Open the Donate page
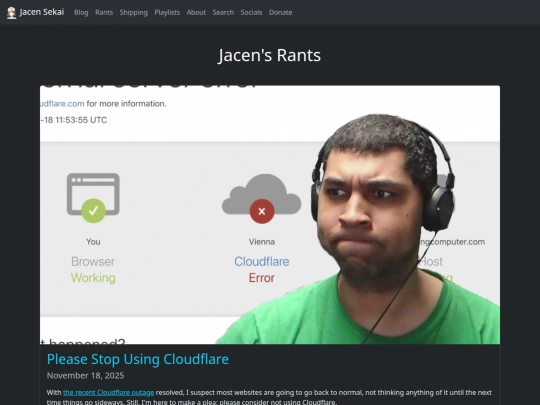The width and height of the screenshot is (540, 405). click(x=280, y=12)
